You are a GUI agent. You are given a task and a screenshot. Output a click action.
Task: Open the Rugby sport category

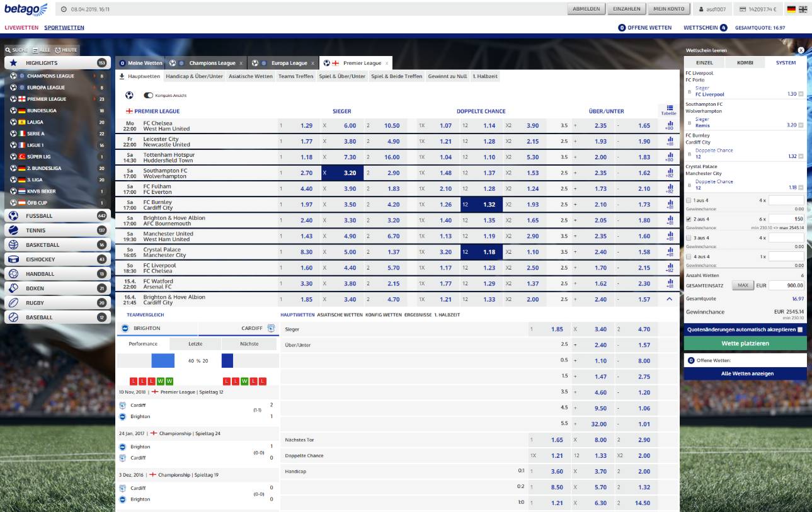pyautogui.click(x=57, y=303)
